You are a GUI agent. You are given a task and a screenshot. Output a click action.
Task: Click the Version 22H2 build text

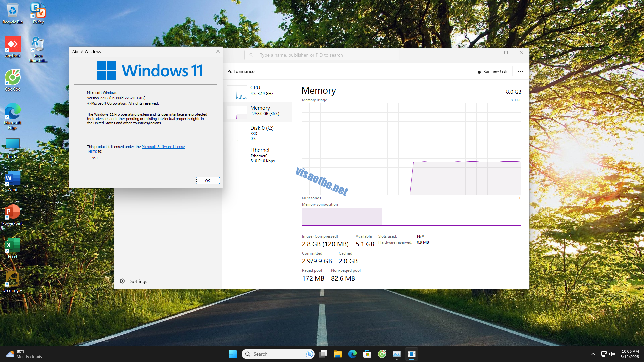116,98
